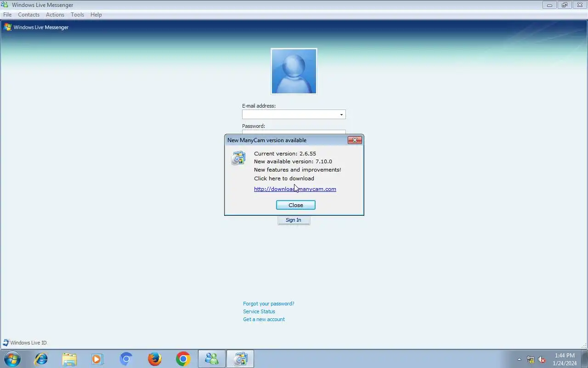
Task: Click 'Click here to download' text
Action: tap(284, 178)
